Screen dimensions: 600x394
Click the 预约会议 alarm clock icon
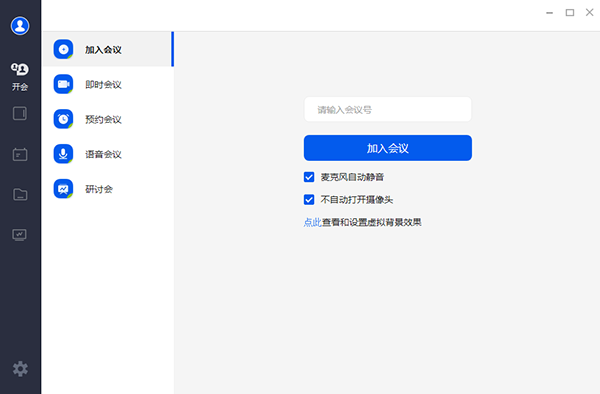[x=63, y=119]
